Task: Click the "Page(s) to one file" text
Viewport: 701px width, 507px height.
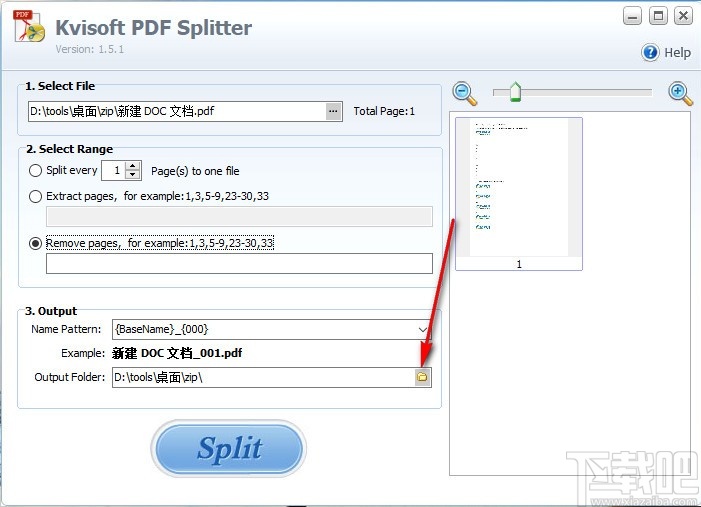Action: click(x=195, y=171)
